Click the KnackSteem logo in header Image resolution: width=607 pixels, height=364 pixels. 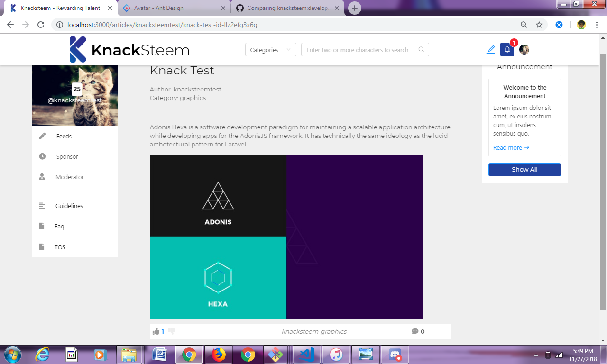point(129,50)
